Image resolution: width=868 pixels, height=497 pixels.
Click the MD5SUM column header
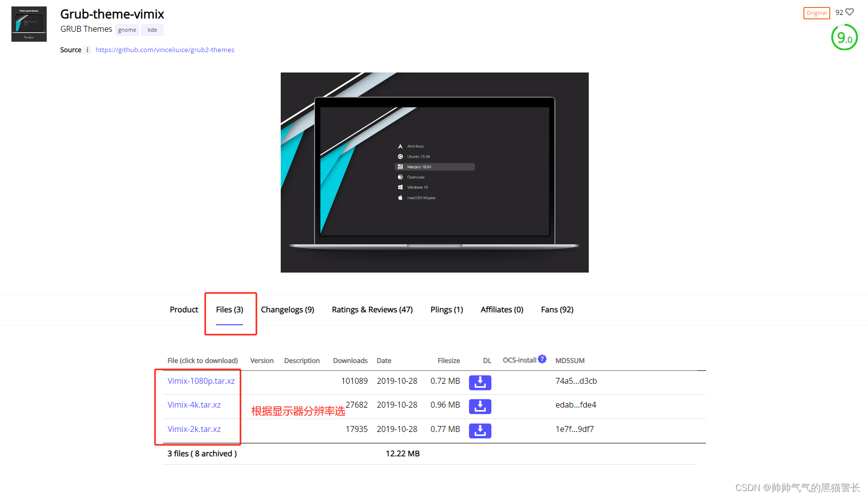coord(570,360)
